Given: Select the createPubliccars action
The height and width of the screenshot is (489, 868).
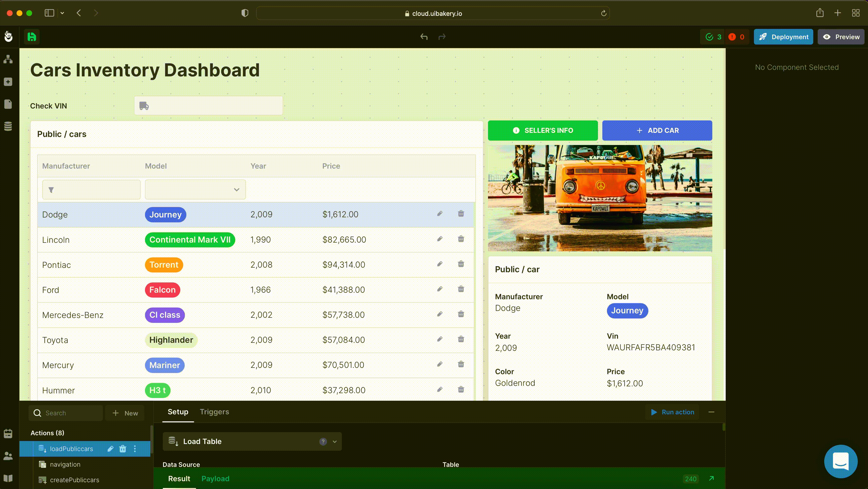Looking at the screenshot, I should (85, 480).
